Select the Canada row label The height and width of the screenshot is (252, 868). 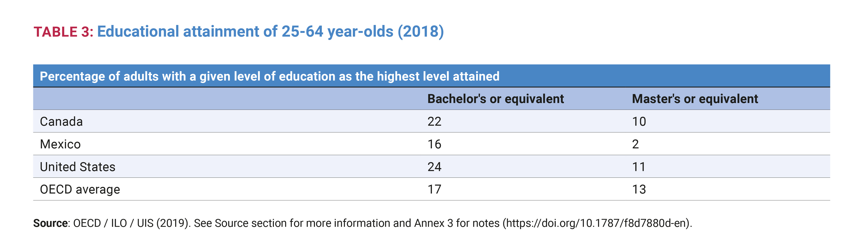click(61, 122)
